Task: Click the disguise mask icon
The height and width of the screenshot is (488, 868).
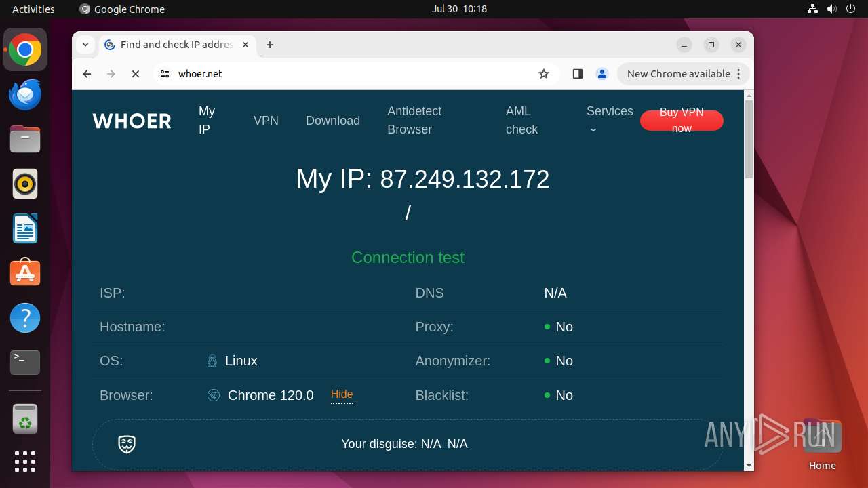Action: pyautogui.click(x=127, y=444)
